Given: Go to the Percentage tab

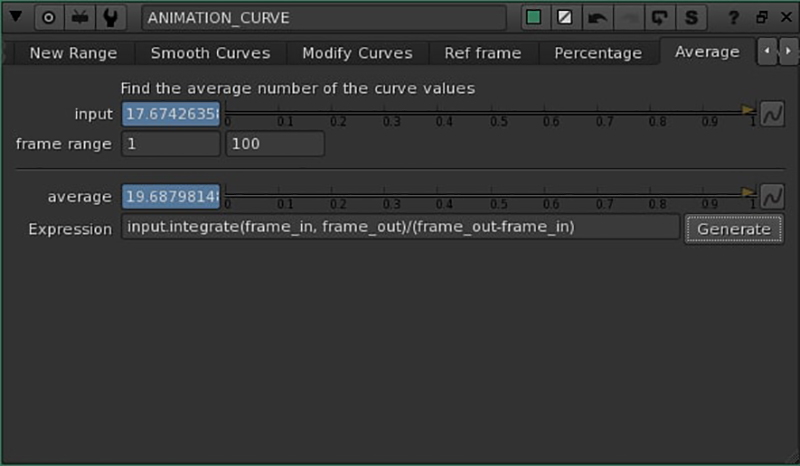Looking at the screenshot, I should pos(599,53).
